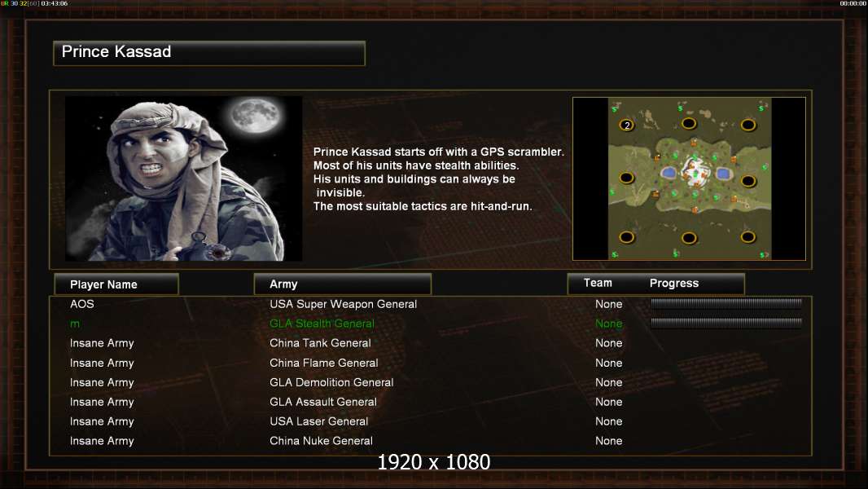Click the Prince Kassad title field
The height and width of the screenshot is (489, 868).
click(x=209, y=53)
